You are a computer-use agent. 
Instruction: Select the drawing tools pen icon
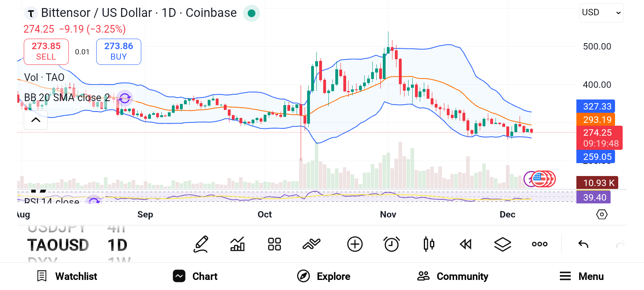click(x=201, y=244)
